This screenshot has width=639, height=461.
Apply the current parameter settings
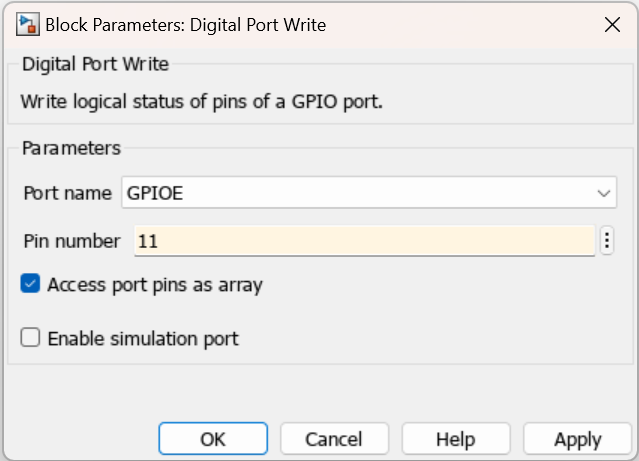coord(577,439)
